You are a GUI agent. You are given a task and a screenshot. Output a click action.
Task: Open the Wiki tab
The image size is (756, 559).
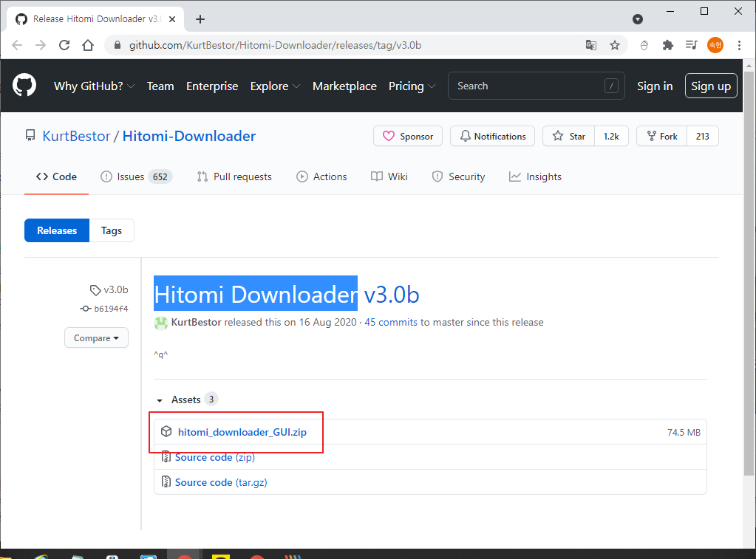(x=389, y=176)
